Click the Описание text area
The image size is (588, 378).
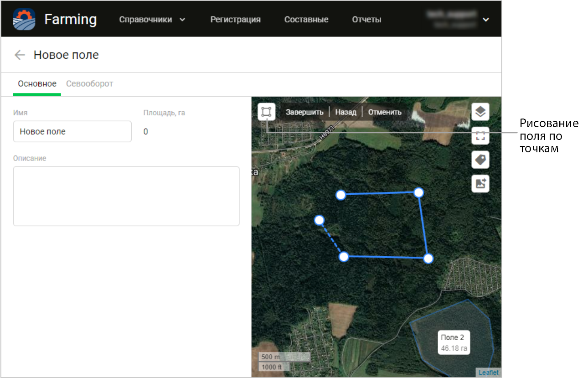click(x=126, y=196)
